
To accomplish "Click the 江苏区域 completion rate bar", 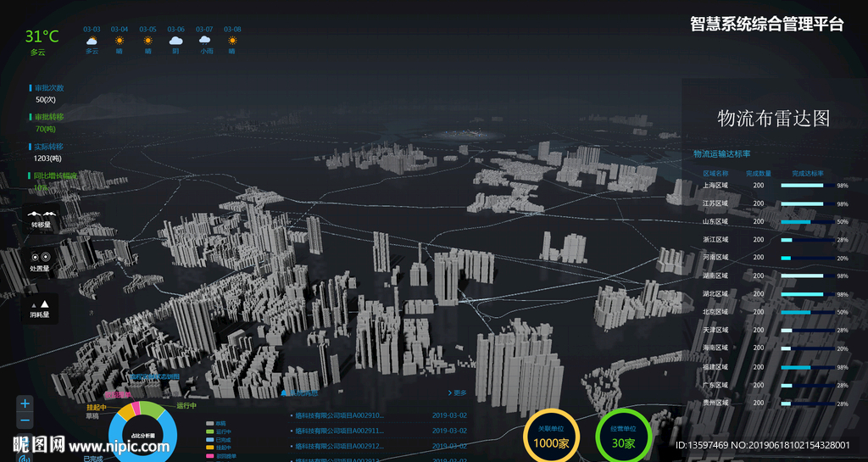I will pyautogui.click(x=808, y=203).
